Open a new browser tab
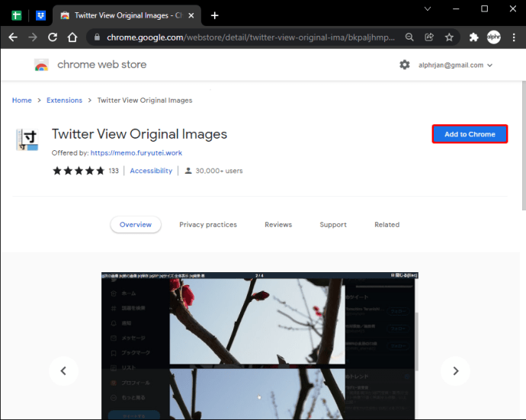This screenshot has width=526, height=420. (x=215, y=15)
